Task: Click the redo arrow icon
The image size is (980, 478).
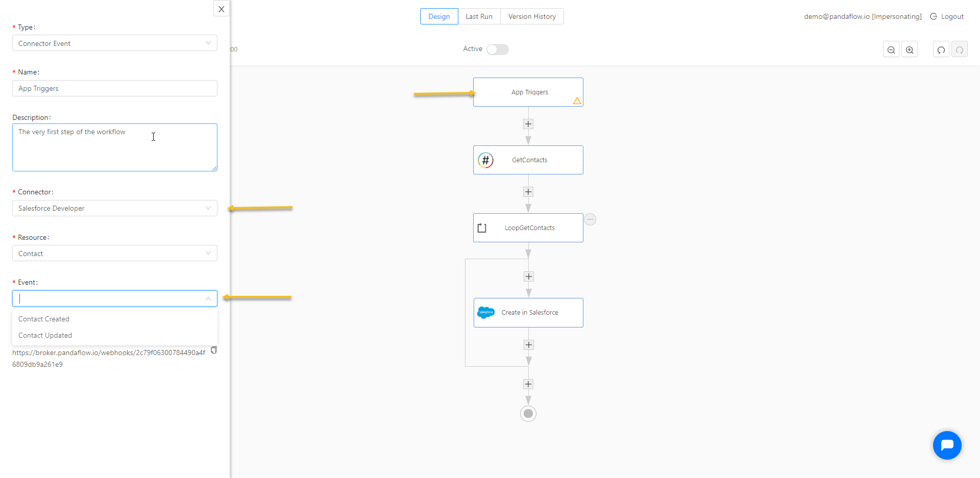Action: 960,49
